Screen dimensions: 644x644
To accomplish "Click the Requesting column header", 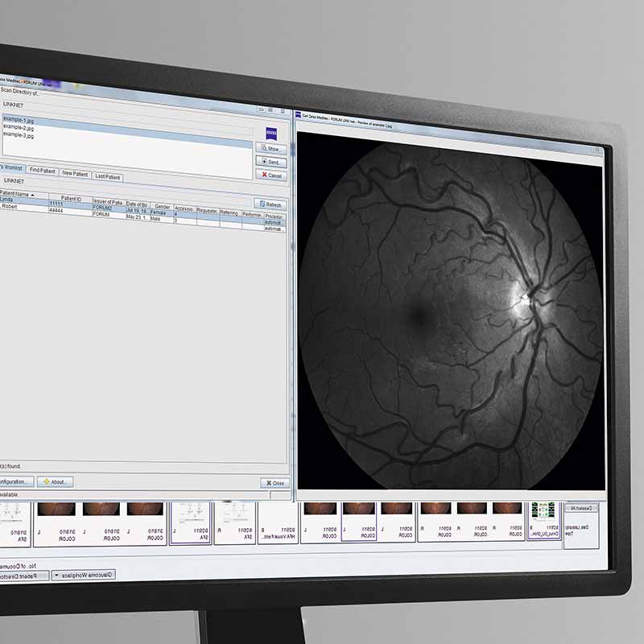I will pos(208,211).
